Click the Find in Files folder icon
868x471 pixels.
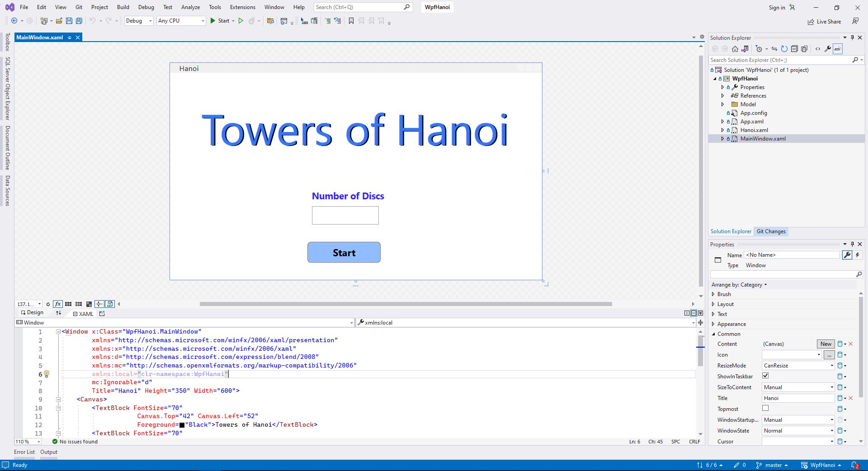point(270,21)
